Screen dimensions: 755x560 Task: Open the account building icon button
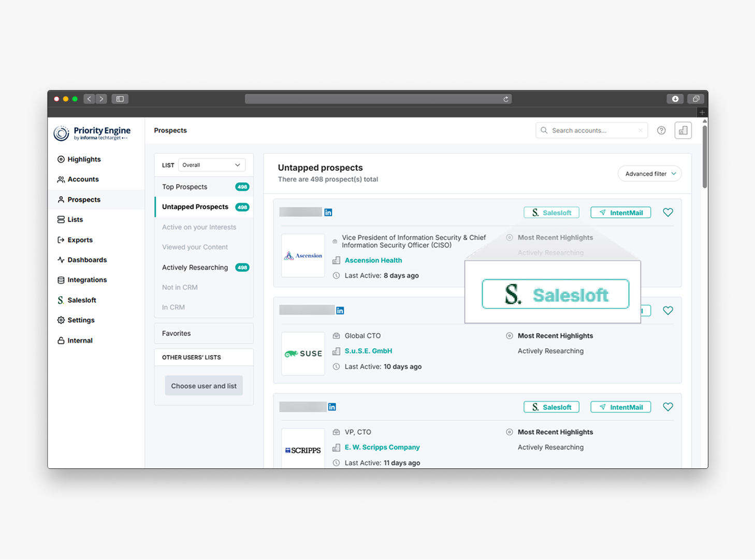[x=683, y=130]
